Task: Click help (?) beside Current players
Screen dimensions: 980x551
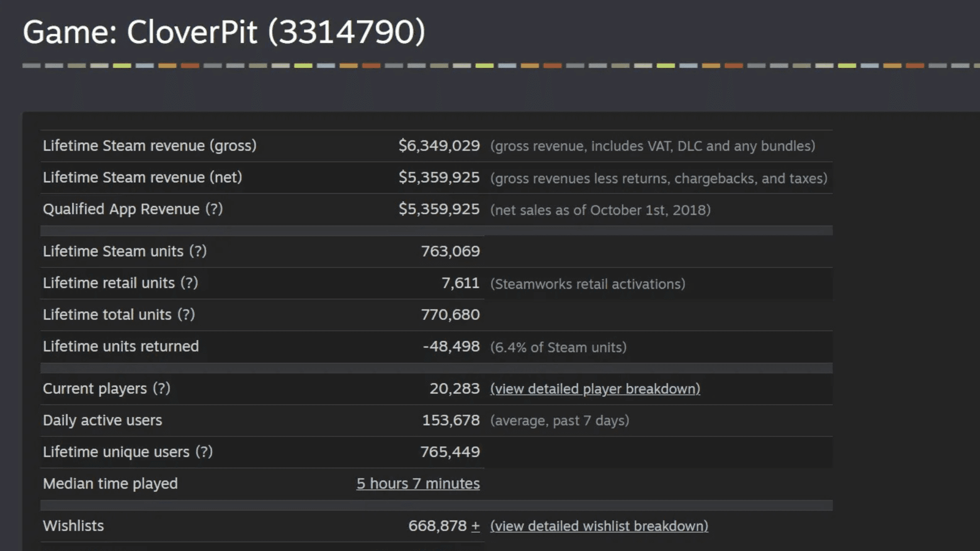Action: click(x=161, y=389)
